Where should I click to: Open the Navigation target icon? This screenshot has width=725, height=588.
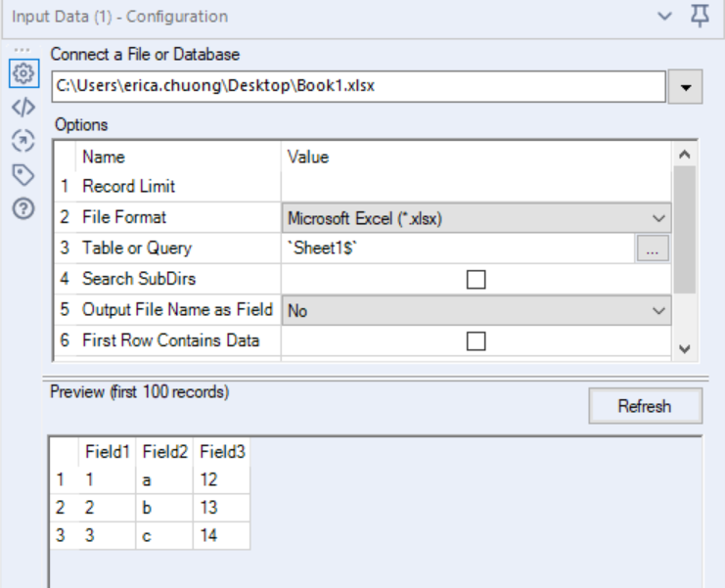[23, 141]
